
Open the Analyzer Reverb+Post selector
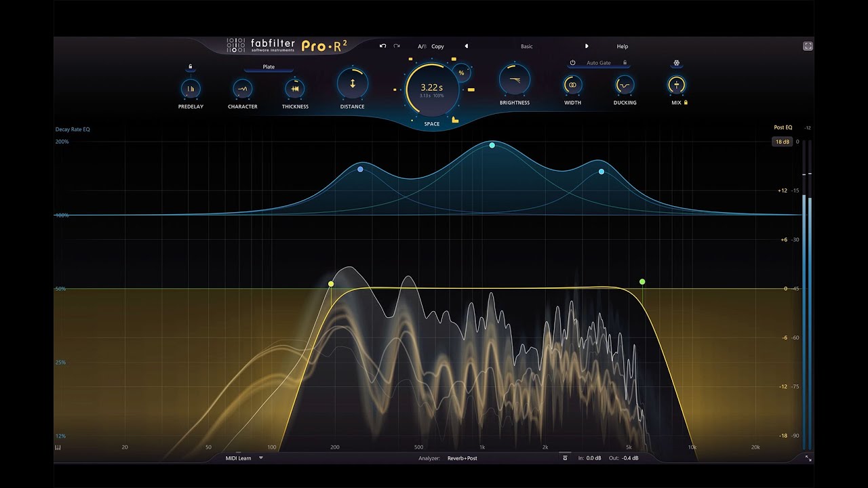click(462, 458)
